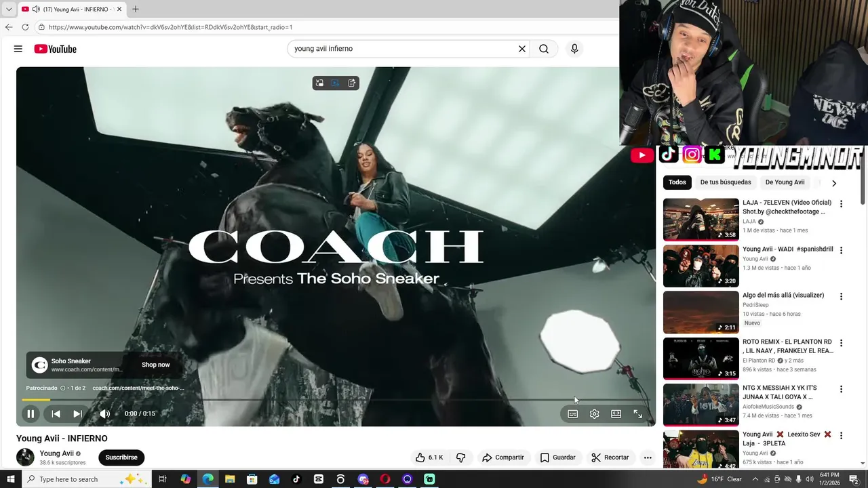Open ad info icon beside Patrocinado
The height and width of the screenshot is (488, 868).
(63, 388)
